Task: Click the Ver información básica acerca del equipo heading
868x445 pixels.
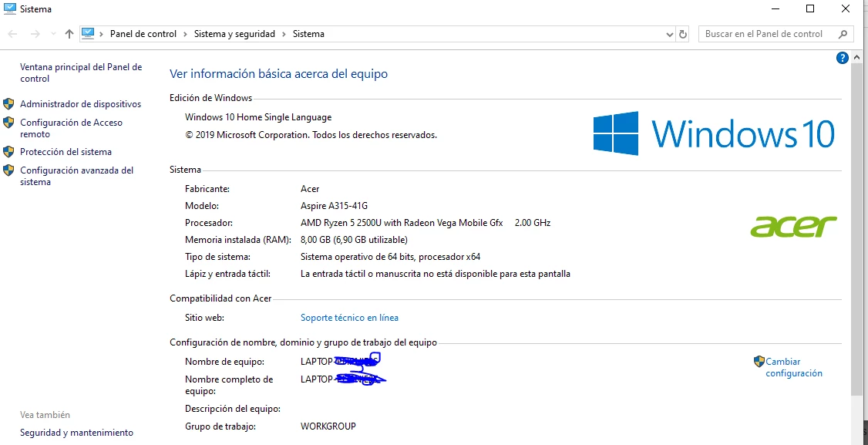Action: coord(278,73)
